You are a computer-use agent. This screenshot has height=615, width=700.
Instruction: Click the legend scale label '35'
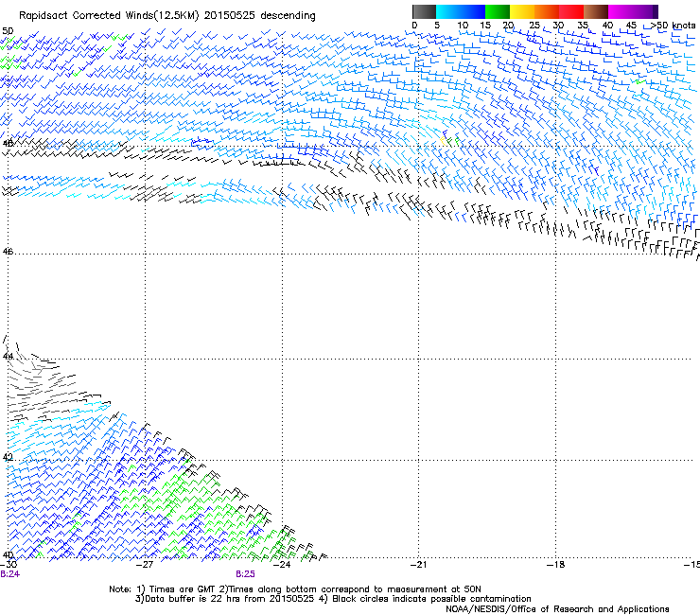(583, 26)
